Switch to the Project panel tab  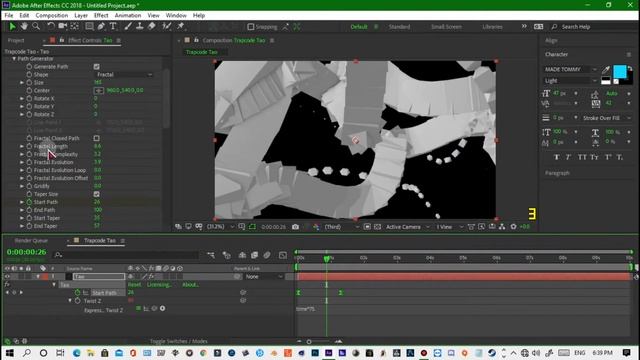[16, 40]
